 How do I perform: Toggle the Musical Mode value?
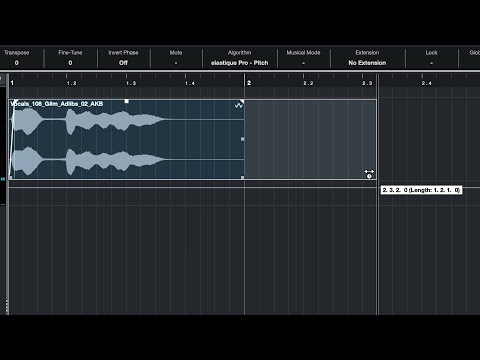[303, 63]
